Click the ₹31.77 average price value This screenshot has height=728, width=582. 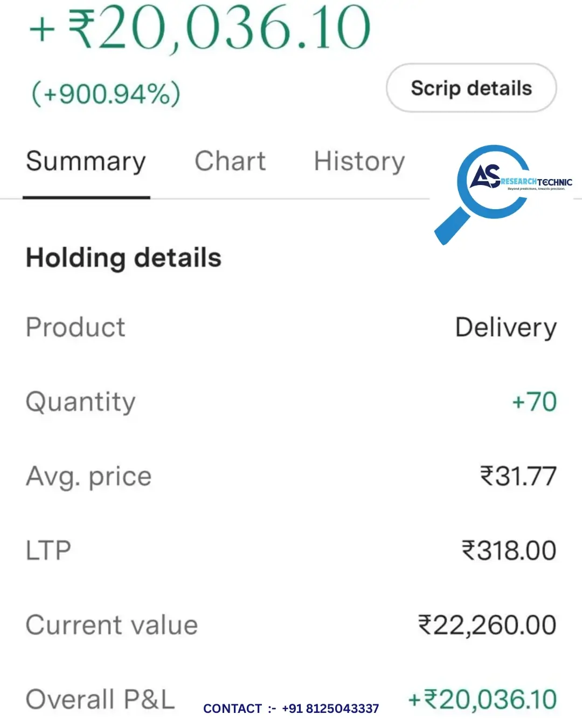pos(518,476)
